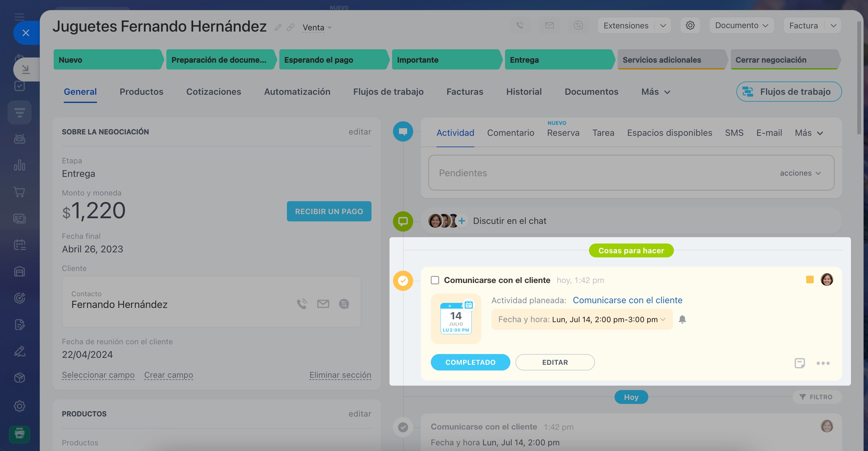Screen dimensions: 868x451
Task: Open the acciones dropdown in Pendientes
Action: 800,173
